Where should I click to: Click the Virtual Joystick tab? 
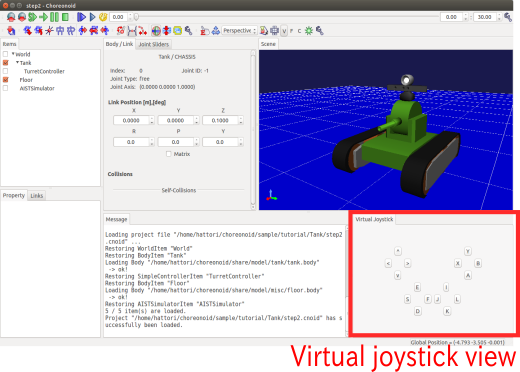click(374, 219)
